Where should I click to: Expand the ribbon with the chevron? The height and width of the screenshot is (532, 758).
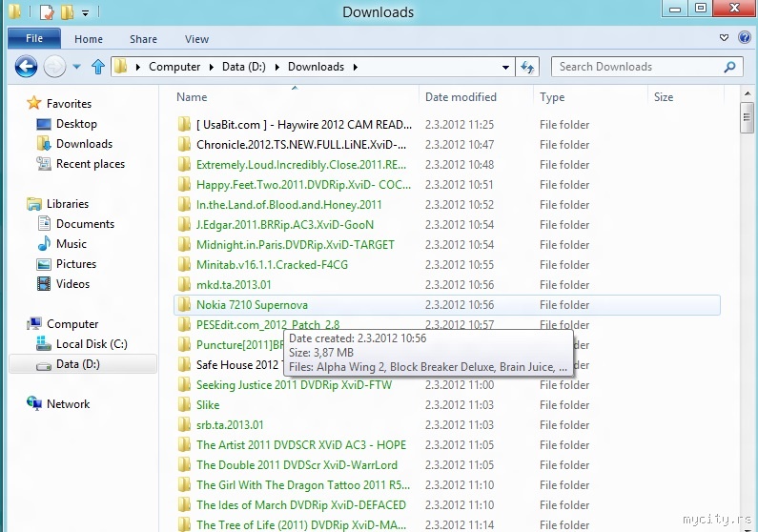coord(724,38)
